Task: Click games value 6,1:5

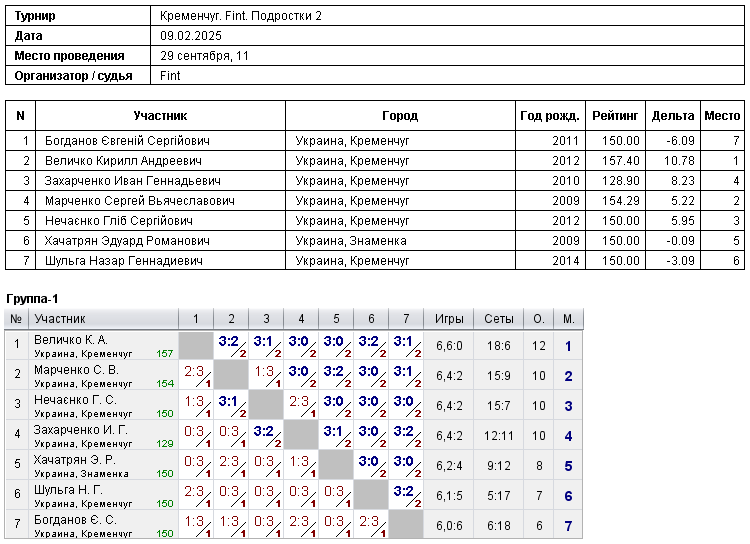Action: [449, 496]
